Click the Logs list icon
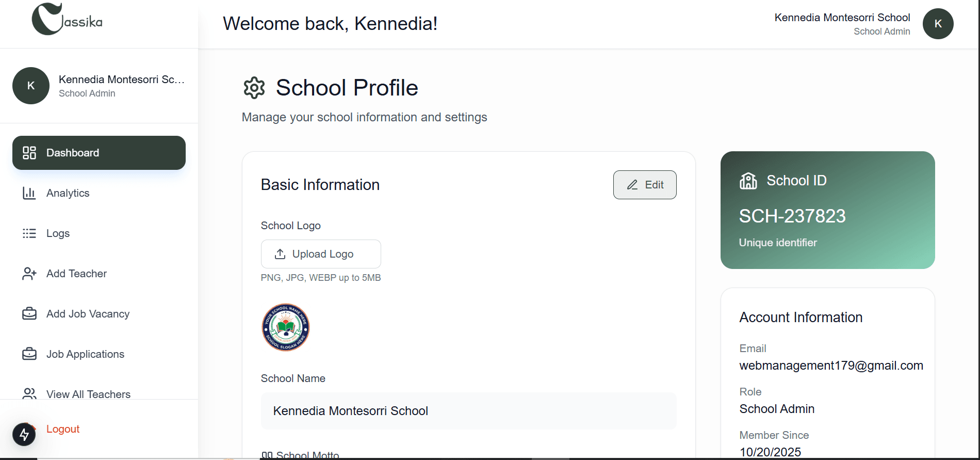 [x=29, y=233]
